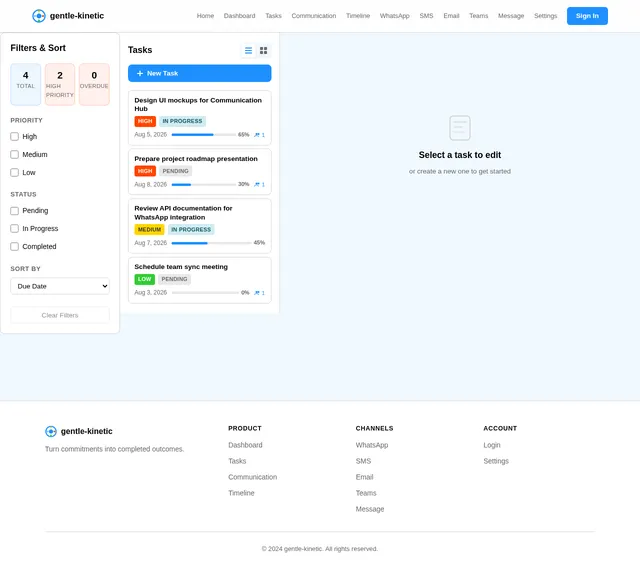
Task: Switch to list view icon
Action: coord(248,51)
